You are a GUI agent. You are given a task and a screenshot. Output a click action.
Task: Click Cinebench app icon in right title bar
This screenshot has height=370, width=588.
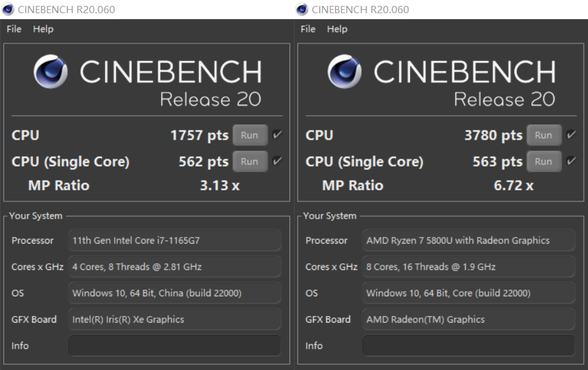click(x=302, y=9)
